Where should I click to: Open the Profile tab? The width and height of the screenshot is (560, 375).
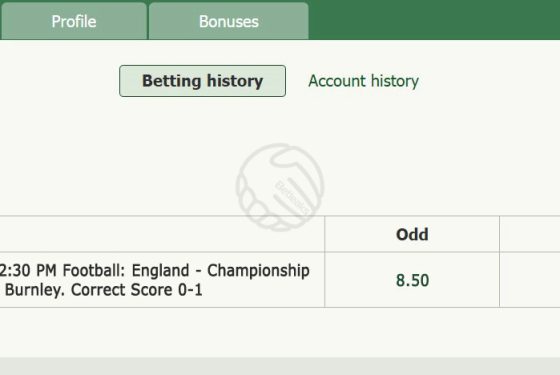pos(74,21)
